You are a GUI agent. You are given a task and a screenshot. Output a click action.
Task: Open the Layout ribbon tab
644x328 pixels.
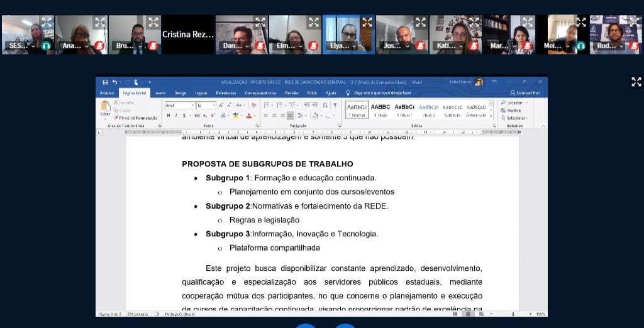pos(201,93)
